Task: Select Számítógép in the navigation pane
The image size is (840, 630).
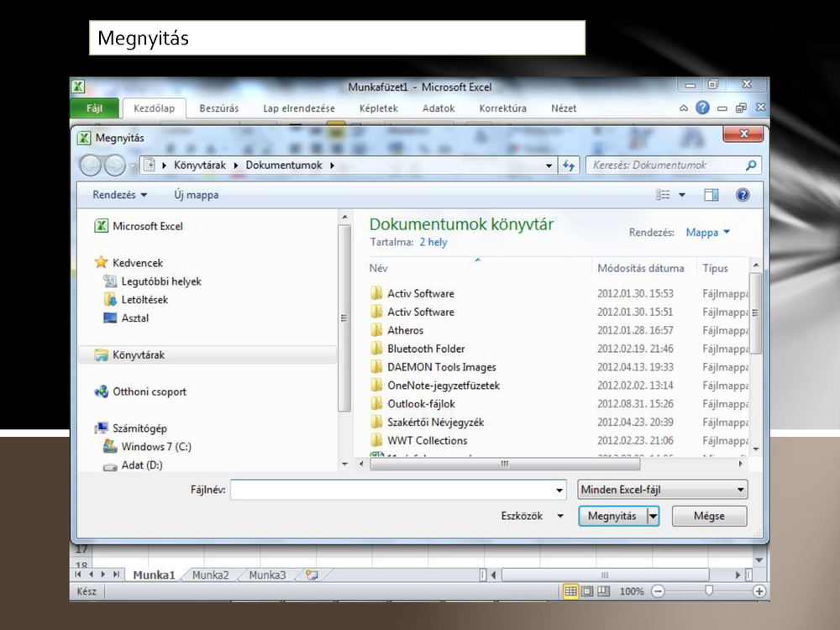Action: pos(131,428)
